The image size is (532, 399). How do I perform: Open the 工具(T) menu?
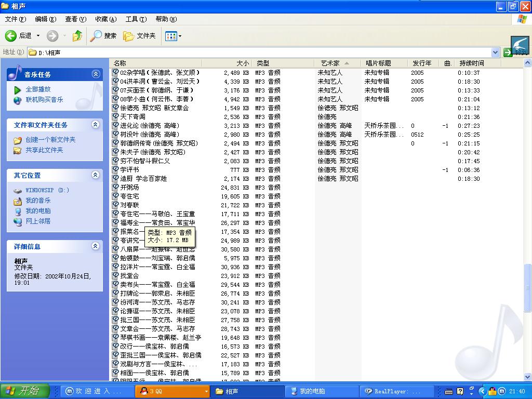coord(136,19)
